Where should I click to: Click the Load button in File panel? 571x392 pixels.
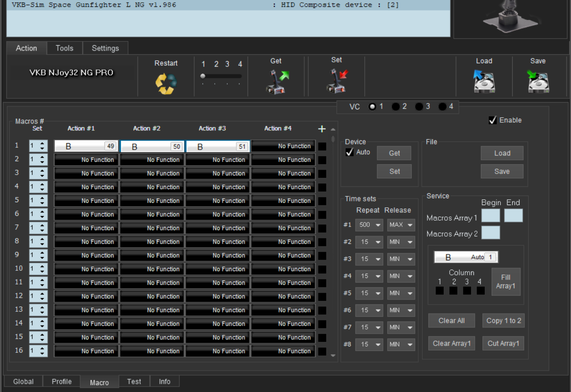pos(502,153)
